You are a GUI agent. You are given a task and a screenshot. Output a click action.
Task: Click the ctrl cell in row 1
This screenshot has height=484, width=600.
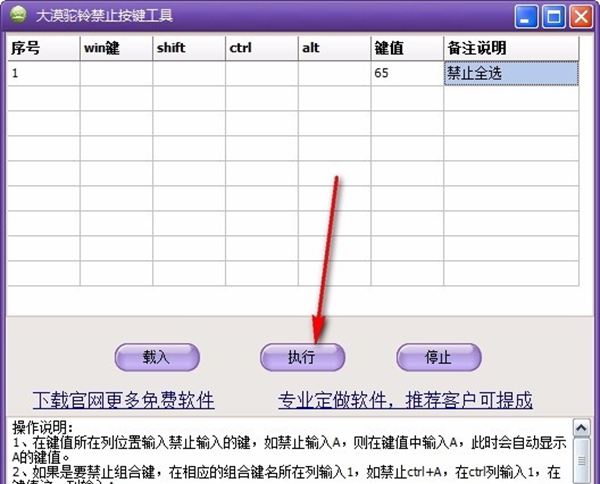[x=262, y=73]
